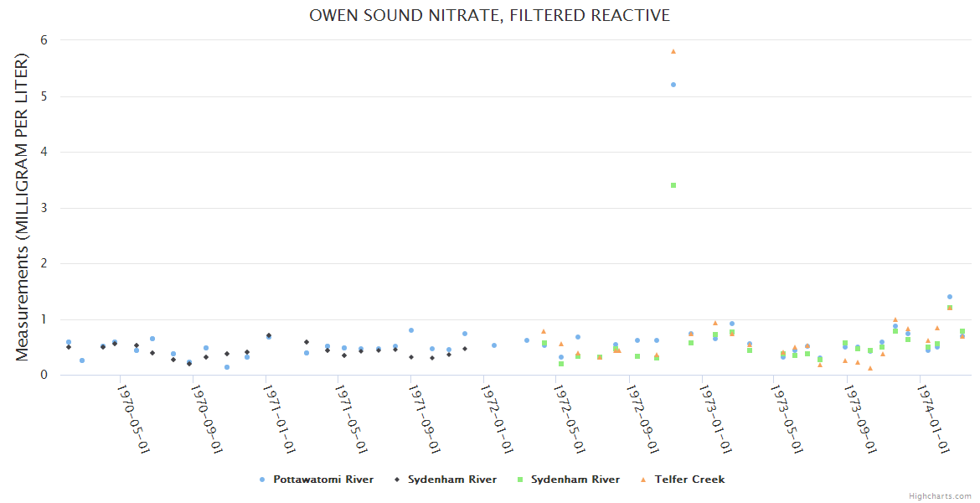Click the y-axis value label 6
The height and width of the screenshot is (503, 980).
tap(44, 40)
